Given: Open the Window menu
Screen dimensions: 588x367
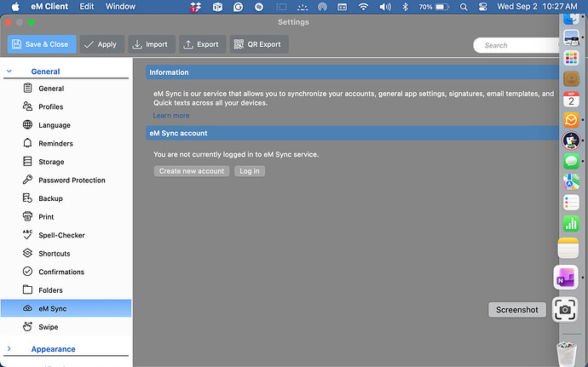Looking at the screenshot, I should click(120, 7).
